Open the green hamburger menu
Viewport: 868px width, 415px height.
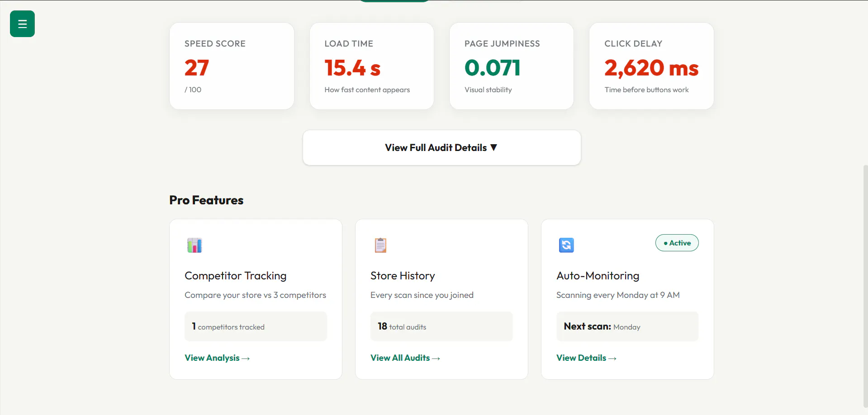point(22,24)
